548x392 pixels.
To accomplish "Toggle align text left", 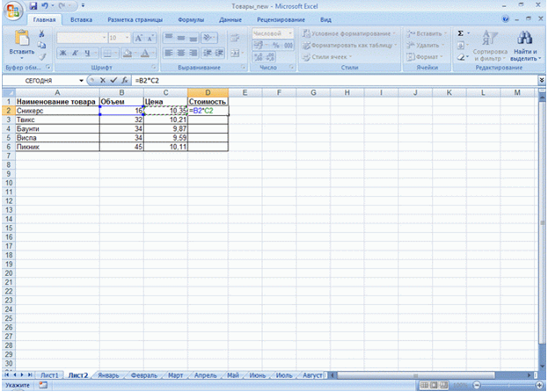I will (169, 53).
